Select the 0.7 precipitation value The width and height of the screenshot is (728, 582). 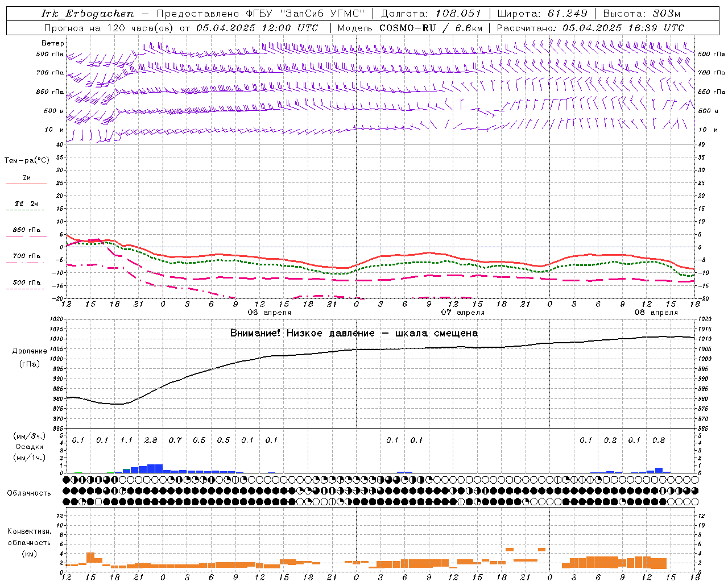175,440
